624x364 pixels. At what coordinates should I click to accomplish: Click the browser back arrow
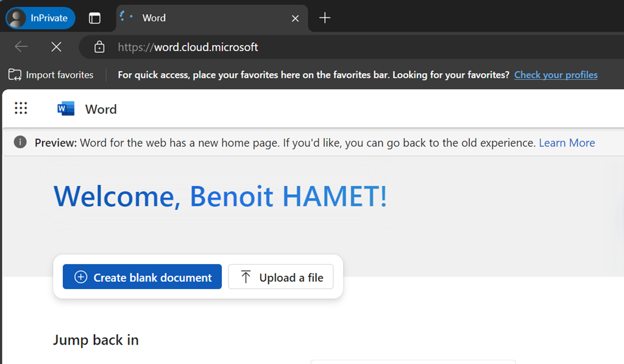coord(21,47)
